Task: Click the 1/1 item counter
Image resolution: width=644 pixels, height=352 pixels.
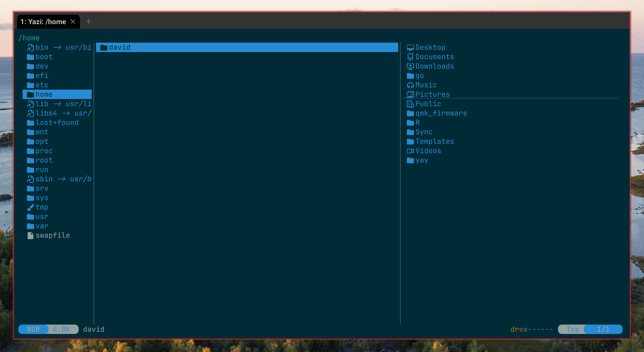Action: 603,329
